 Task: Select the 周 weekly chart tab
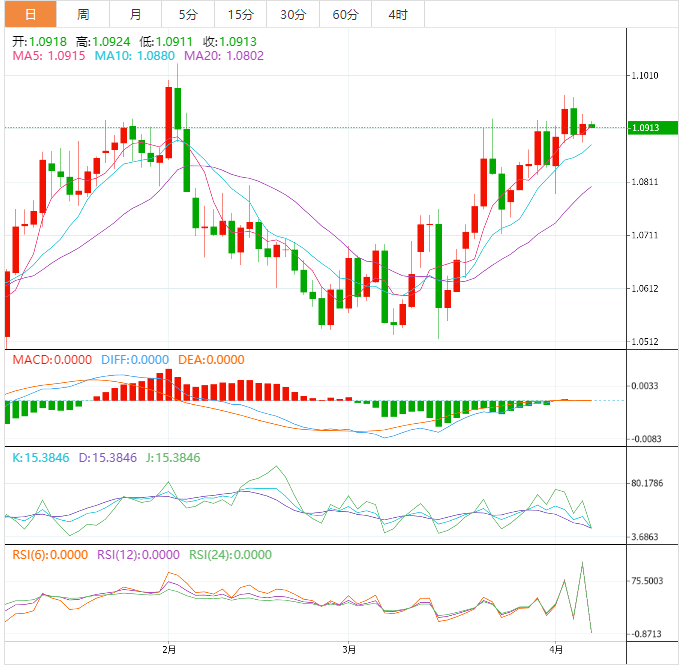(83, 14)
